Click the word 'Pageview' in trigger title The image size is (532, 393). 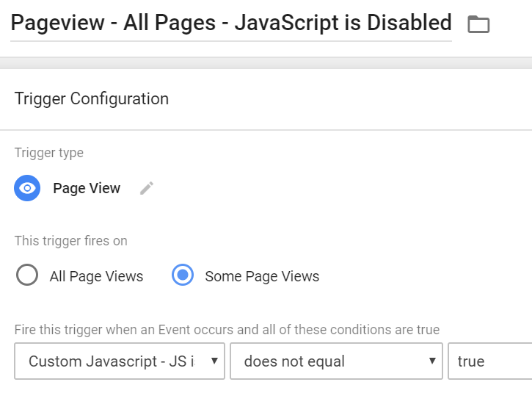click(x=54, y=24)
